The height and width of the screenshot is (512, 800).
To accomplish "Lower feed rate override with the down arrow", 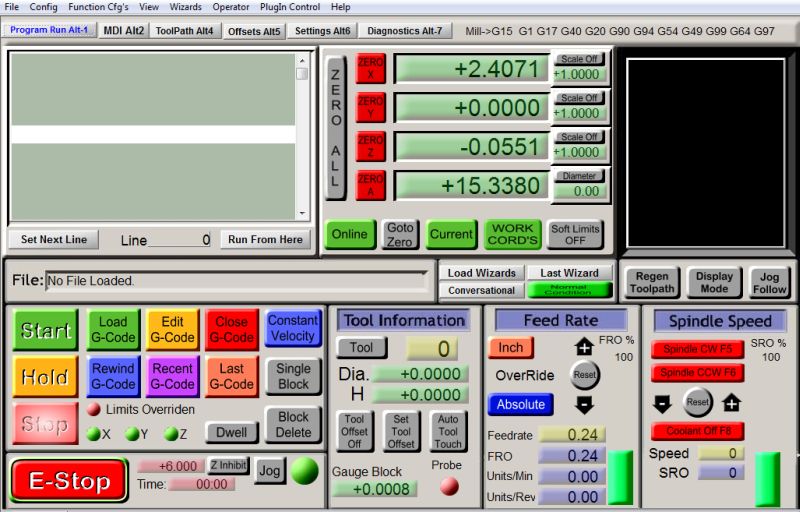I will [x=584, y=405].
